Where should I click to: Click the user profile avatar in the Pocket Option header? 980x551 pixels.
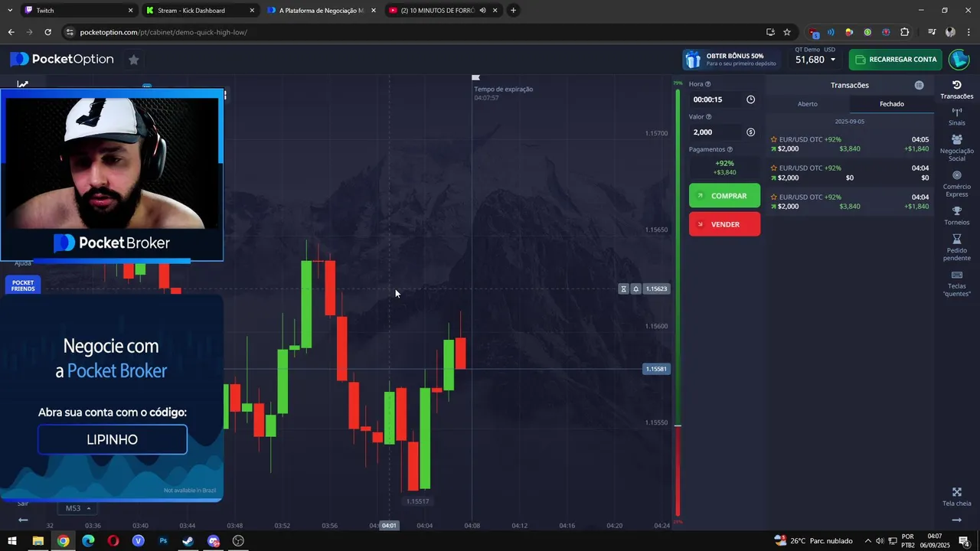pos(959,59)
